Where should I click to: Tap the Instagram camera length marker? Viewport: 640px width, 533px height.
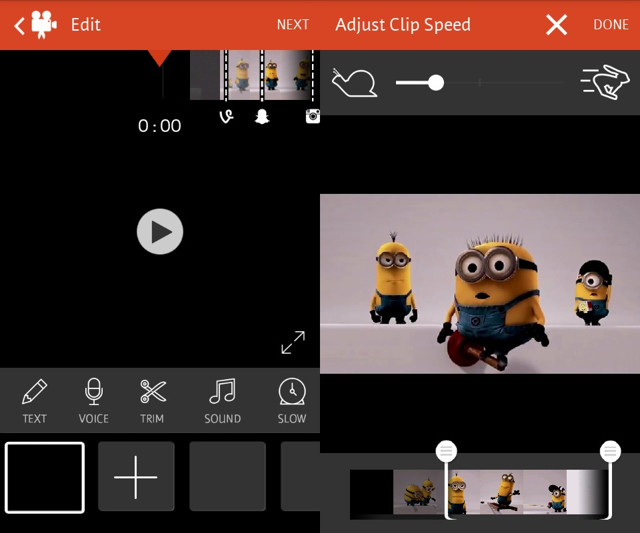click(313, 116)
